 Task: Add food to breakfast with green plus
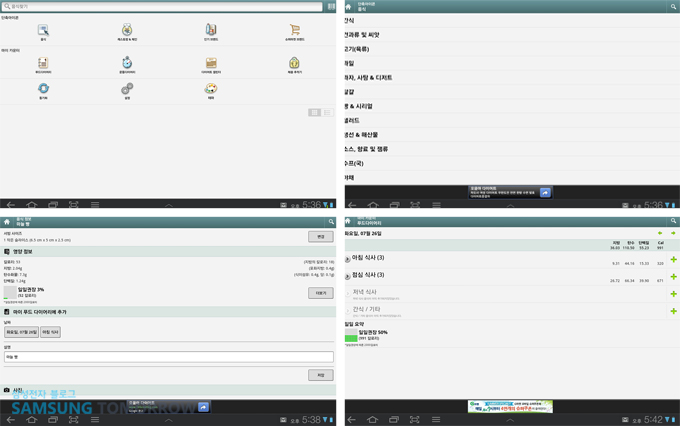[673, 260]
